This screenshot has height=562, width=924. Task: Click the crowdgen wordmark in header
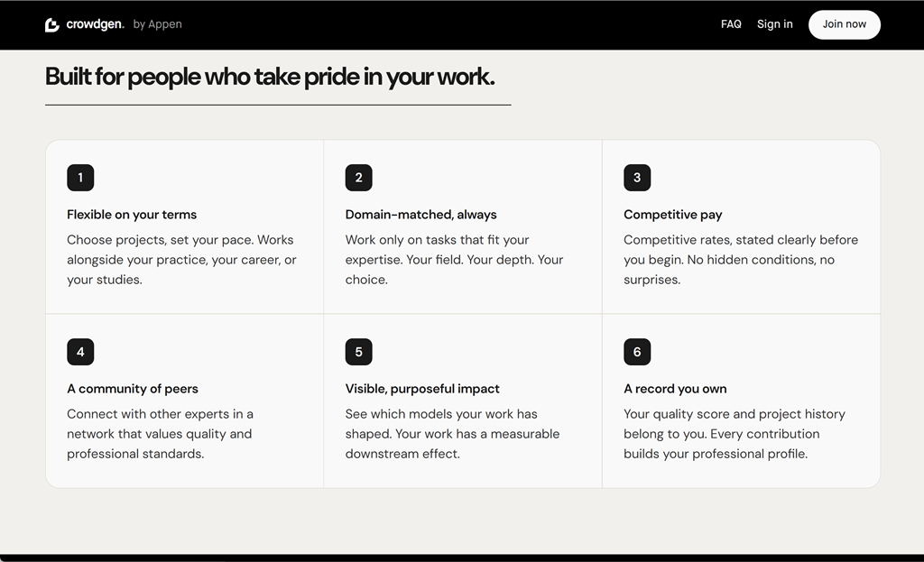pos(95,24)
